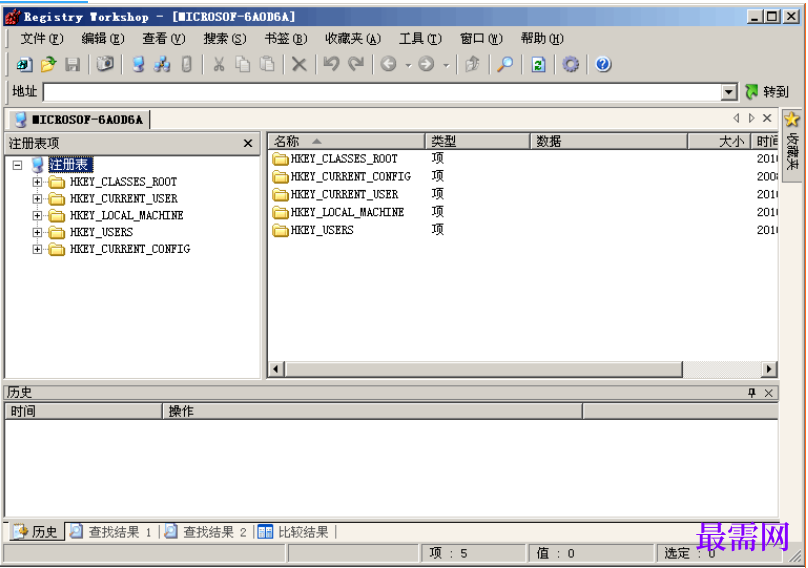
Task: Click the cut scissors icon
Action: 218,64
